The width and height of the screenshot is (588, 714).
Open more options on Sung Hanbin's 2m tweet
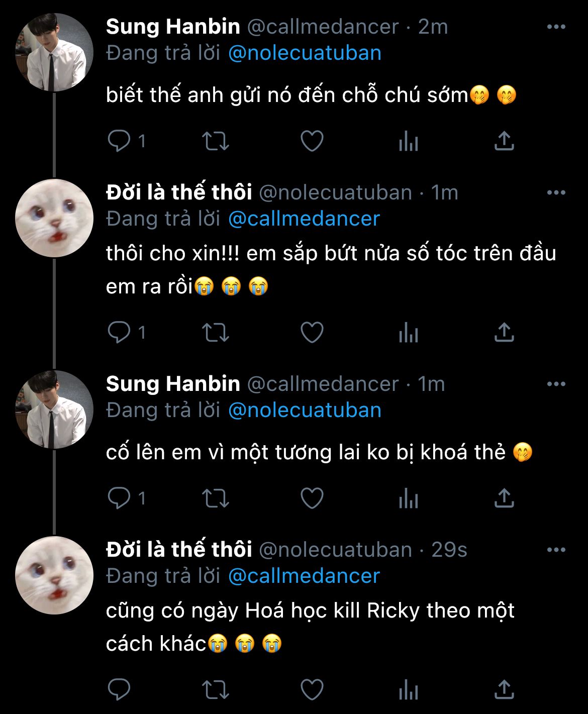click(556, 27)
